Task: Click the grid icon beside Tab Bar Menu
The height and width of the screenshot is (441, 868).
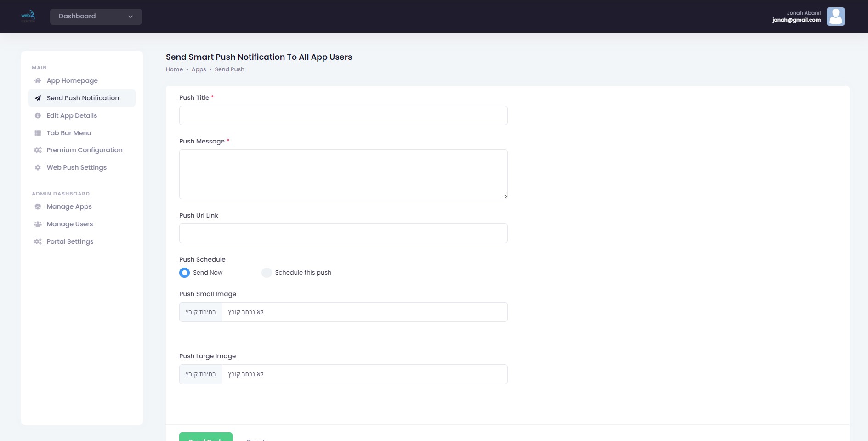Action: (x=38, y=133)
